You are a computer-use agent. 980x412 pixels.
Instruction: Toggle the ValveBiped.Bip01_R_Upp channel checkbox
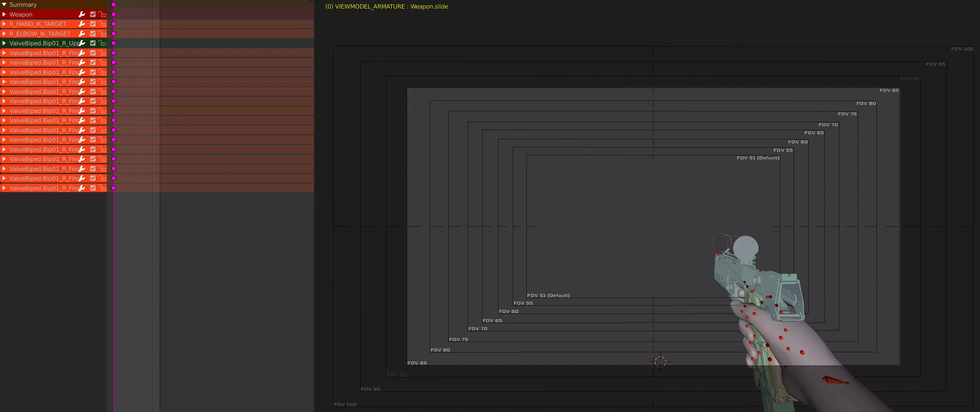click(93, 43)
